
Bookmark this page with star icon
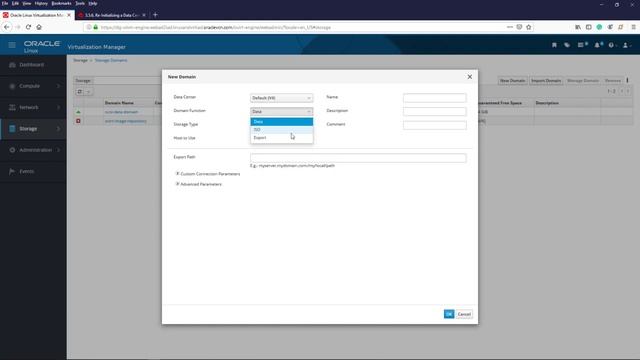pyautogui.click(x=529, y=27)
